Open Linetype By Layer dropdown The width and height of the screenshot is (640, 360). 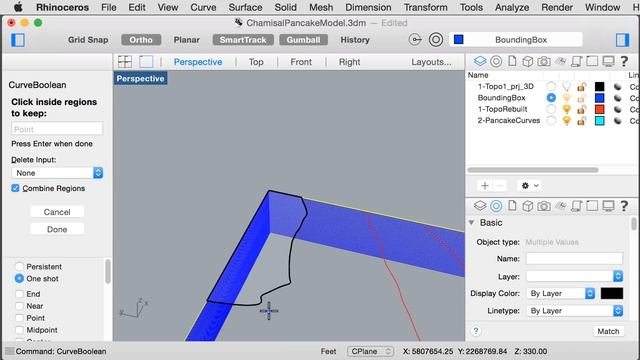[574, 311]
